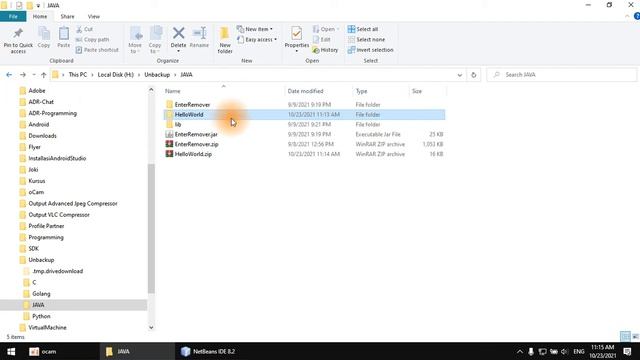Show hidden system tray icons
Viewport: 640px width, 360px height.
[519, 351]
